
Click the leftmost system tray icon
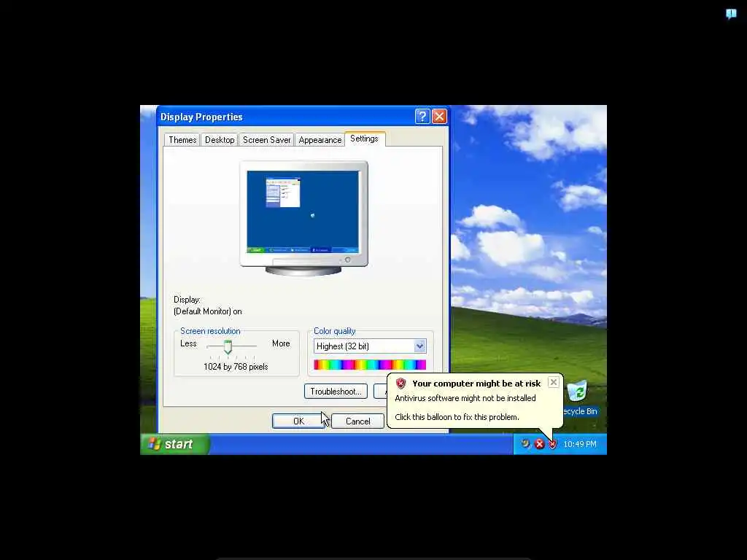[525, 444]
